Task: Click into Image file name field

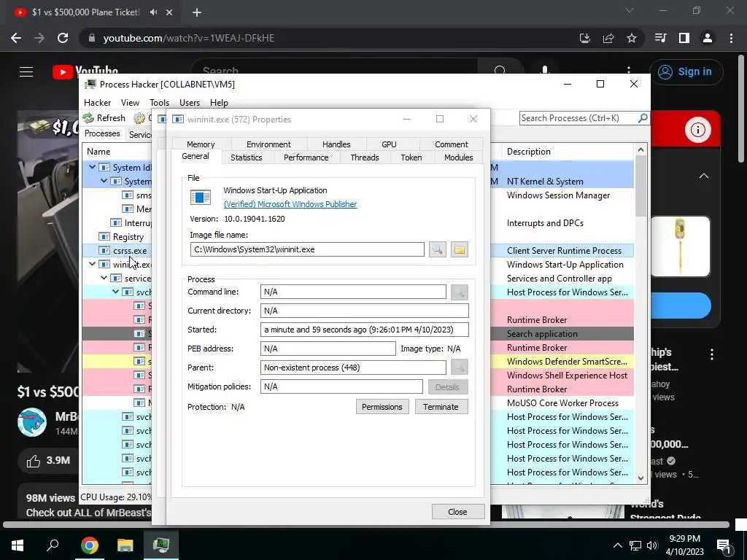Action: tap(307, 249)
